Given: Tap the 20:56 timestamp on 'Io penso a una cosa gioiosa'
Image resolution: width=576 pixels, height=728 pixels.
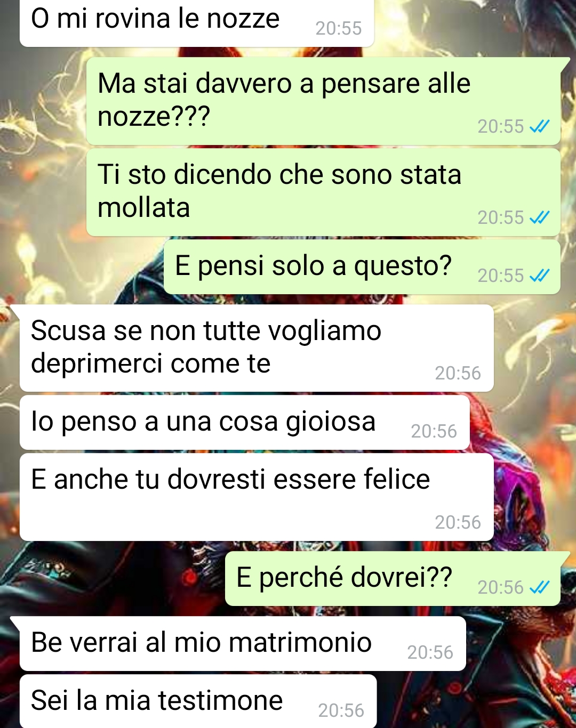Looking at the screenshot, I should (434, 431).
